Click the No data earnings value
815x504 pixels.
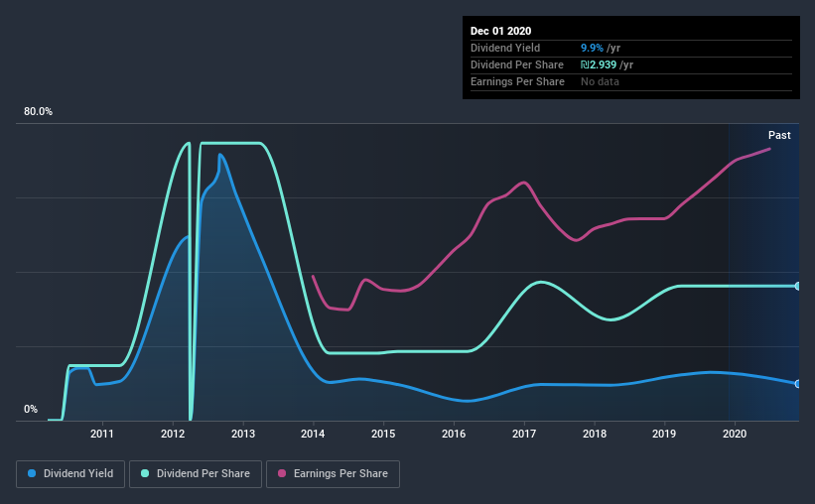point(600,81)
